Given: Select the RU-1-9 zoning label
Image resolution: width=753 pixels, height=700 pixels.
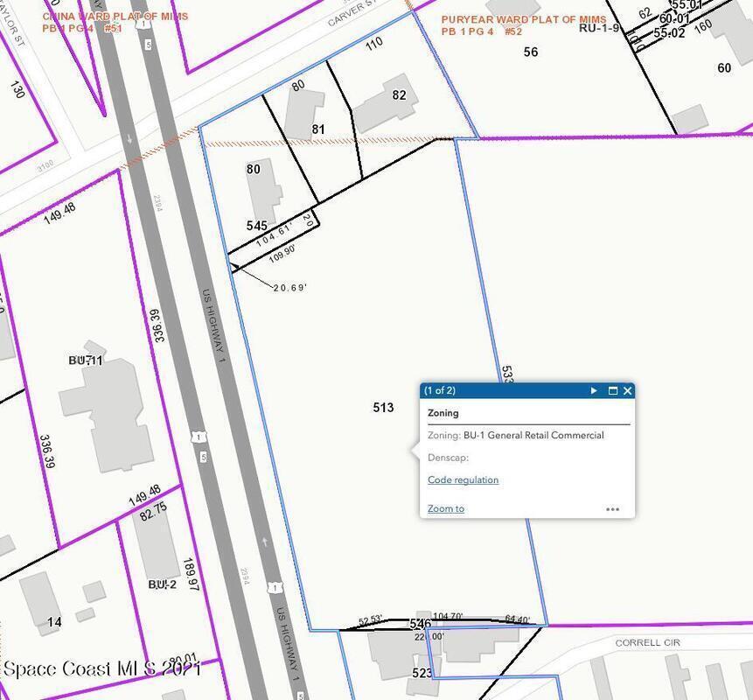Looking at the screenshot, I should [x=599, y=28].
